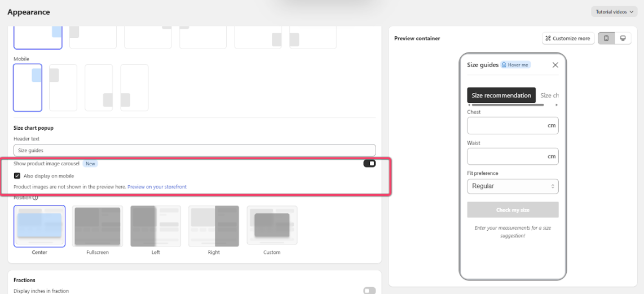Viewport: 644px width, 294px height.
Task: Switch preview to mobile device icon
Action: (606, 38)
